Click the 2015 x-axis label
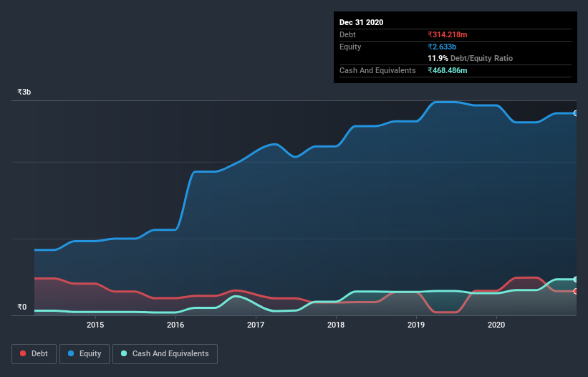 (x=95, y=325)
